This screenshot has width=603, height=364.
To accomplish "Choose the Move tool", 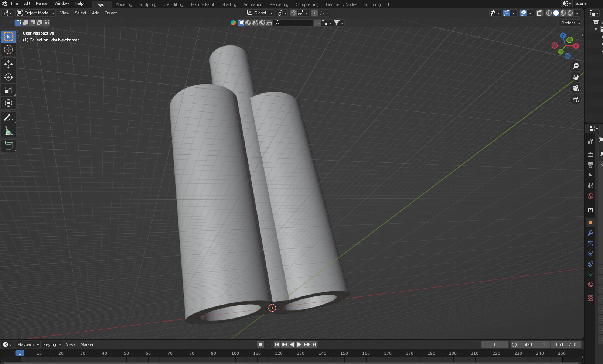I will click(8, 64).
